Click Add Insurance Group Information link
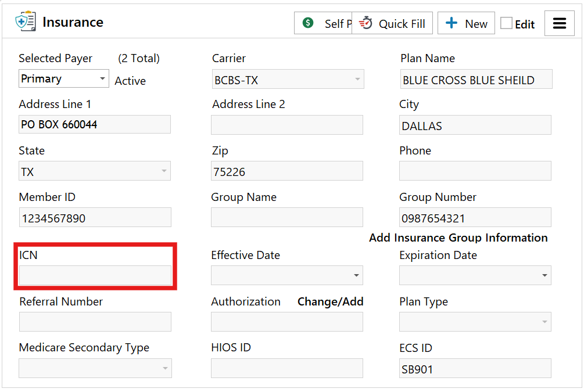This screenshot has height=392, width=584. 458,238
